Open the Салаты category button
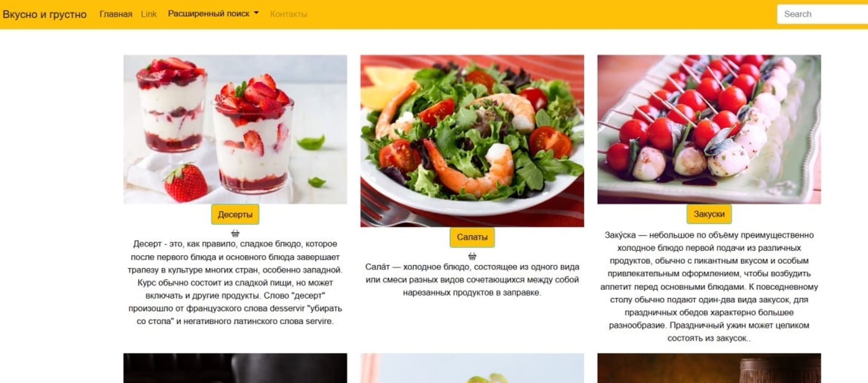 (x=472, y=237)
